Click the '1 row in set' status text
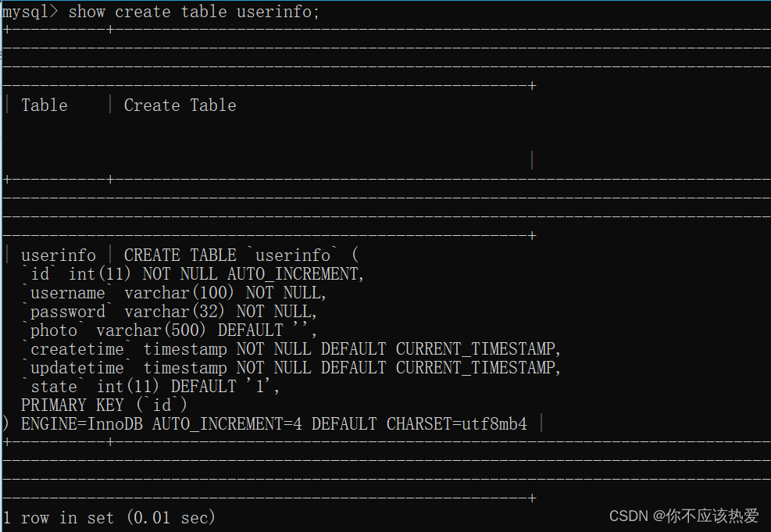Image resolution: width=771 pixels, height=532 pixels. pyautogui.click(x=59, y=517)
